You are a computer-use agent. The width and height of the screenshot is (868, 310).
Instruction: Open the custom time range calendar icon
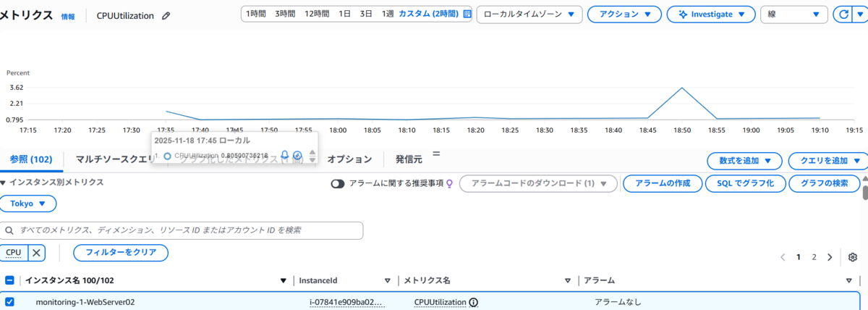467,14
